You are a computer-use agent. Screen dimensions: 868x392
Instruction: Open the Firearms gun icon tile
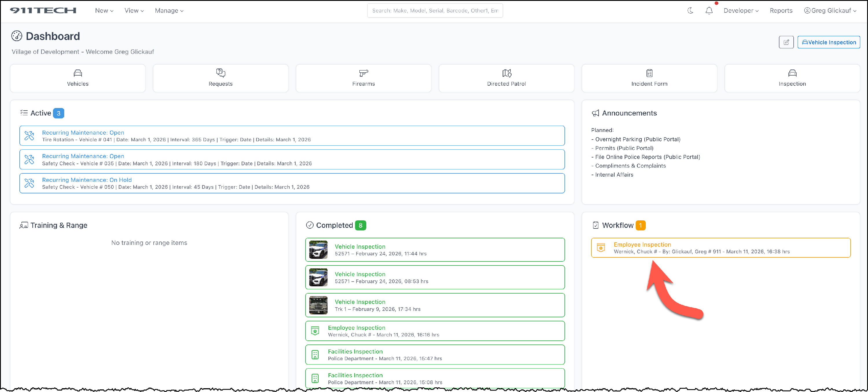[x=363, y=73]
